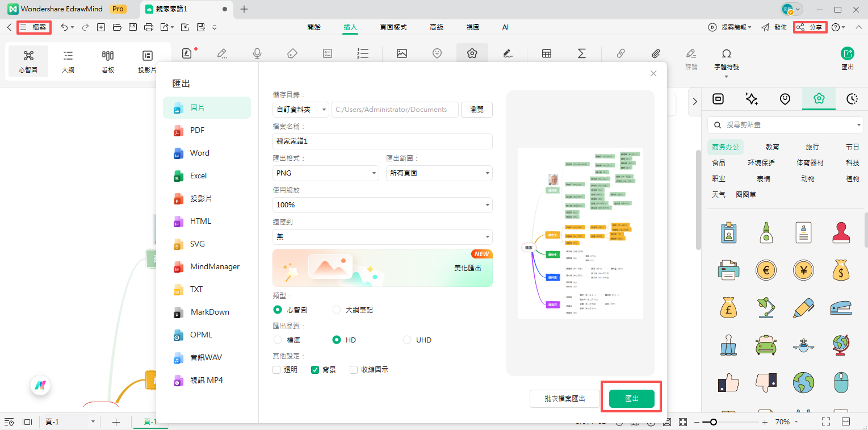Insert a formula using the sigma icon
The image size is (868, 430).
click(581, 53)
